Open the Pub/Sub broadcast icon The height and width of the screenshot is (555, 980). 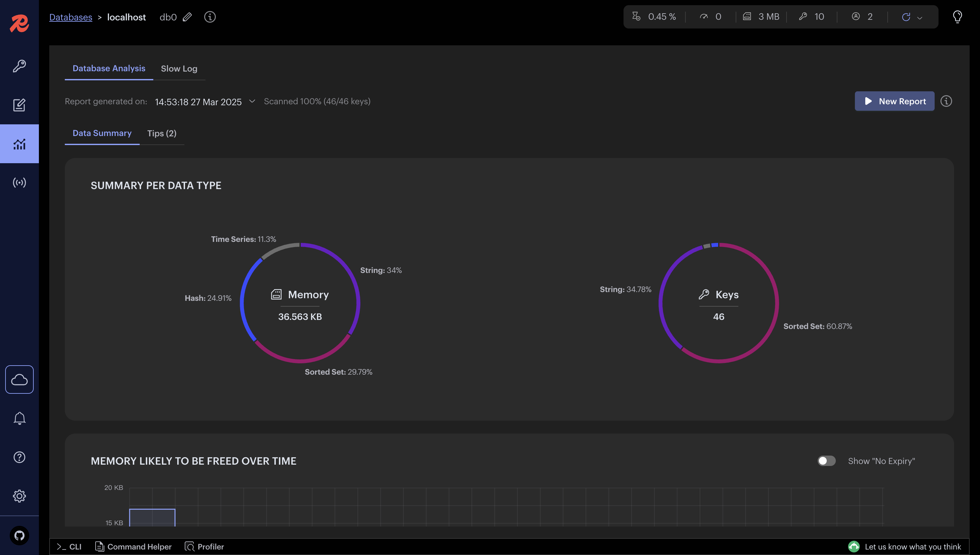(x=19, y=183)
